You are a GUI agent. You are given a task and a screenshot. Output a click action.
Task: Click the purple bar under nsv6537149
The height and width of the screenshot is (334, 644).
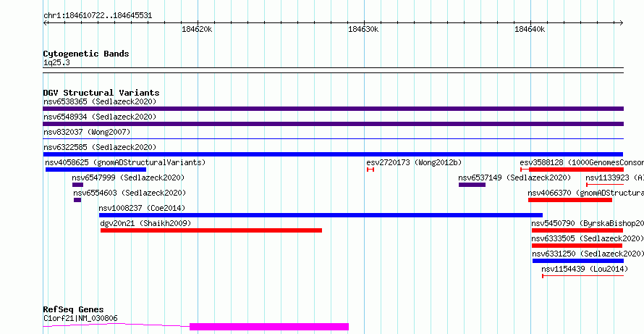472,185
